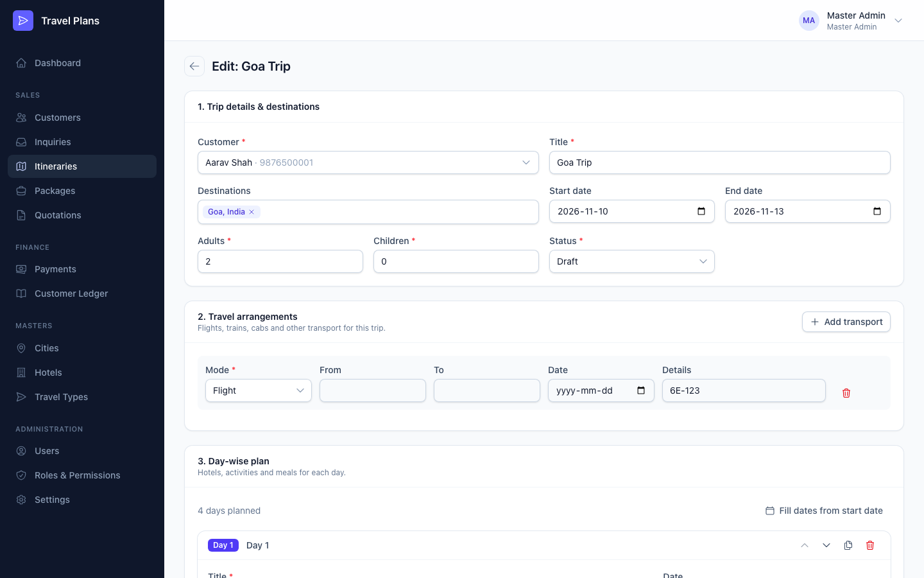Click the Settings gear icon
924x578 pixels.
pyautogui.click(x=21, y=500)
